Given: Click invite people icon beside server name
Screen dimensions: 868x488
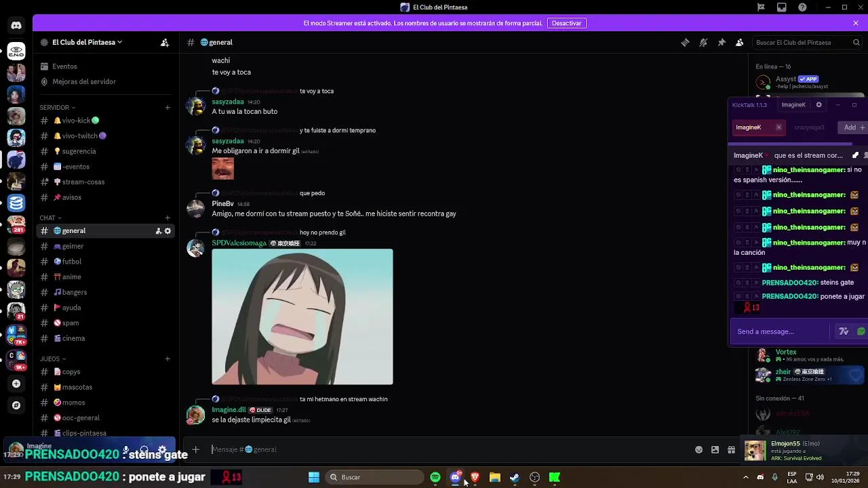Looking at the screenshot, I should (x=165, y=42).
